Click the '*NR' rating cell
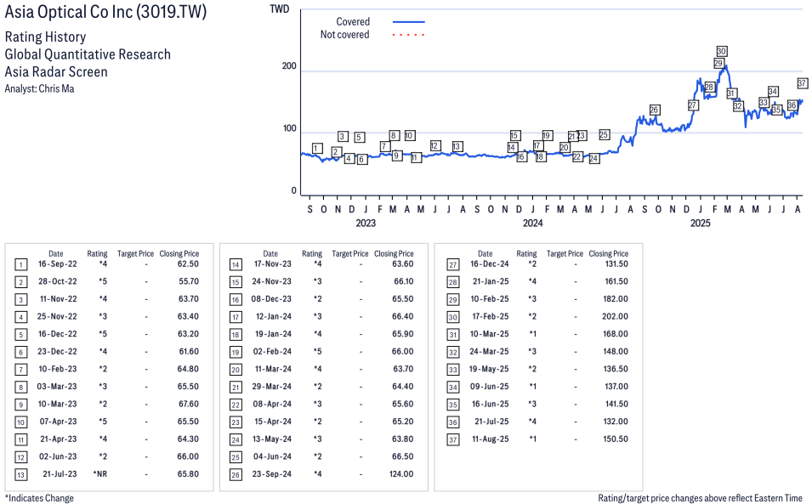The image size is (812, 504). pyautogui.click(x=100, y=474)
